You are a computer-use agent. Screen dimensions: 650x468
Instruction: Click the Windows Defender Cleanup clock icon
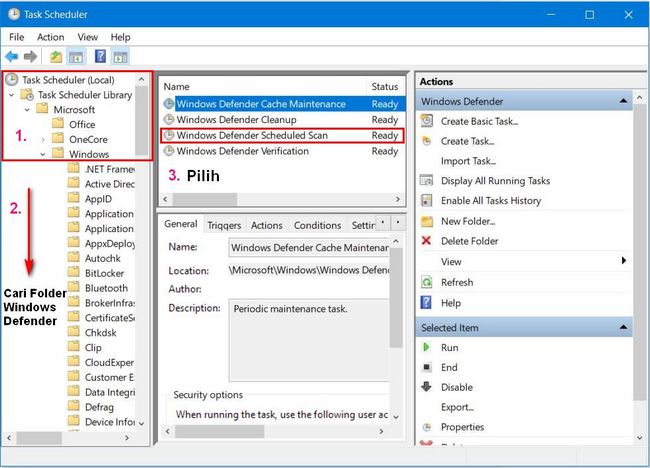click(168, 120)
